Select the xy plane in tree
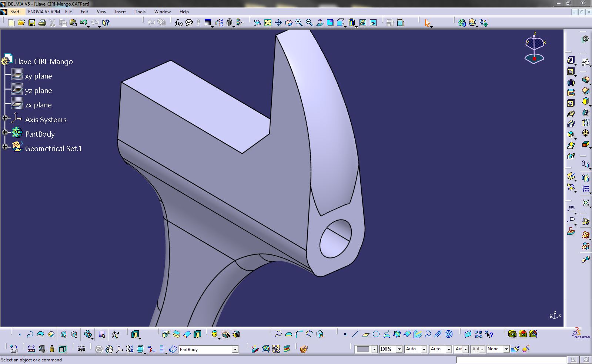This screenshot has height=364, width=592. (x=39, y=76)
